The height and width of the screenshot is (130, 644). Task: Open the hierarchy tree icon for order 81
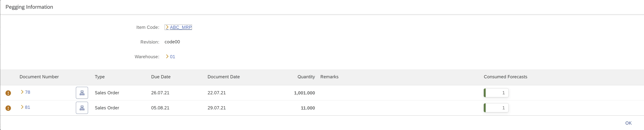coord(82,108)
